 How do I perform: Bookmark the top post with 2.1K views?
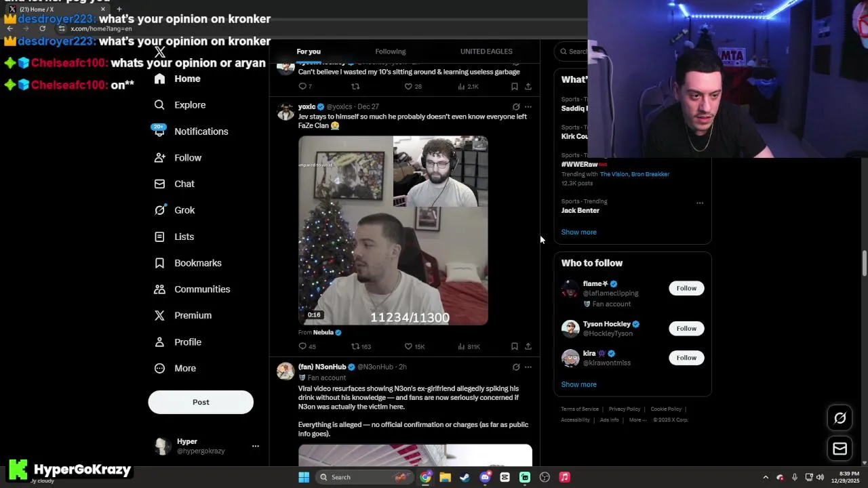(515, 86)
